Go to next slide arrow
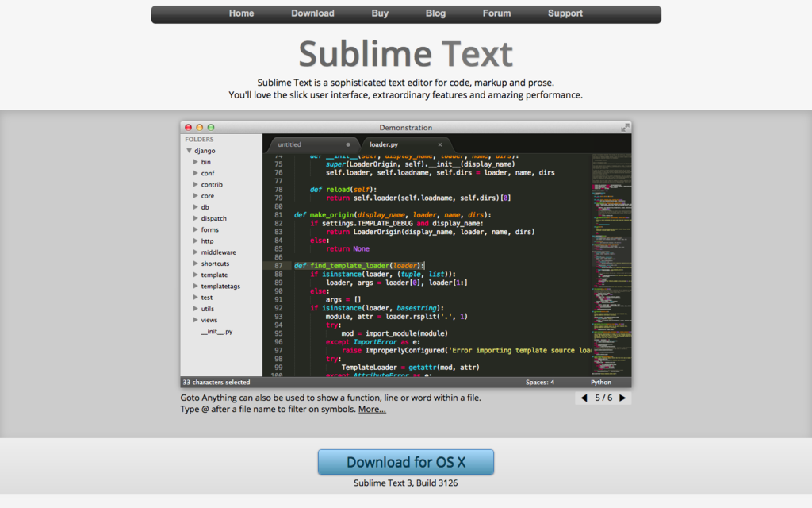 (622, 398)
